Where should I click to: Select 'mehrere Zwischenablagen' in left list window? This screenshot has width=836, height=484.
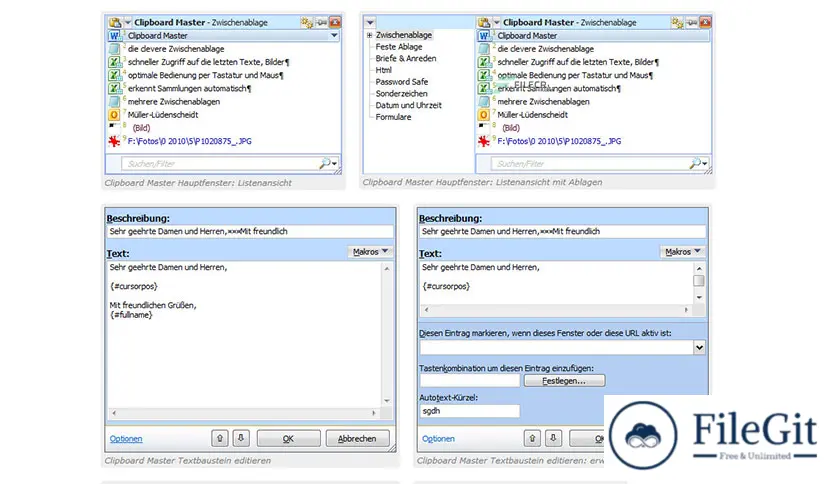174,101
